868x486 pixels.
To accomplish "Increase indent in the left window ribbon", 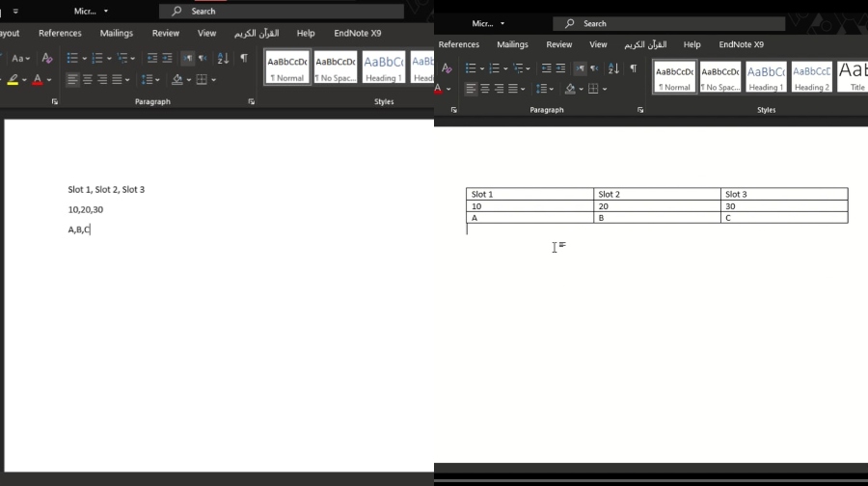I will [x=167, y=59].
